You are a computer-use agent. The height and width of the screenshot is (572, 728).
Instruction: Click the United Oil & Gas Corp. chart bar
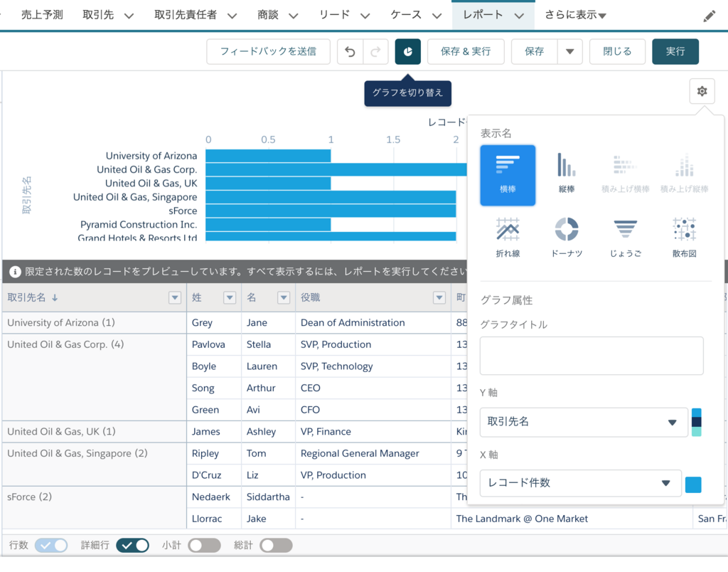tap(336, 169)
